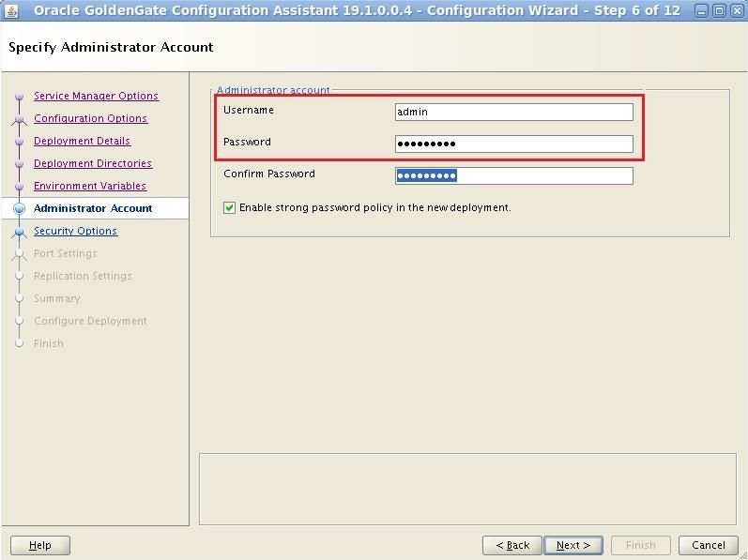Viewport: 748px width, 560px height.
Task: Go back with the Back button
Action: (511, 545)
